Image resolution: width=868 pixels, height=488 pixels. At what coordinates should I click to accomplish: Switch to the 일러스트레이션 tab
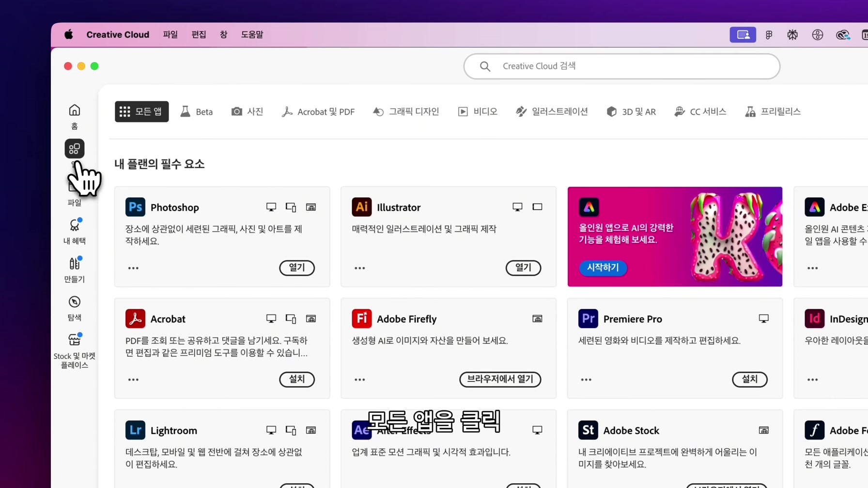[x=552, y=111]
